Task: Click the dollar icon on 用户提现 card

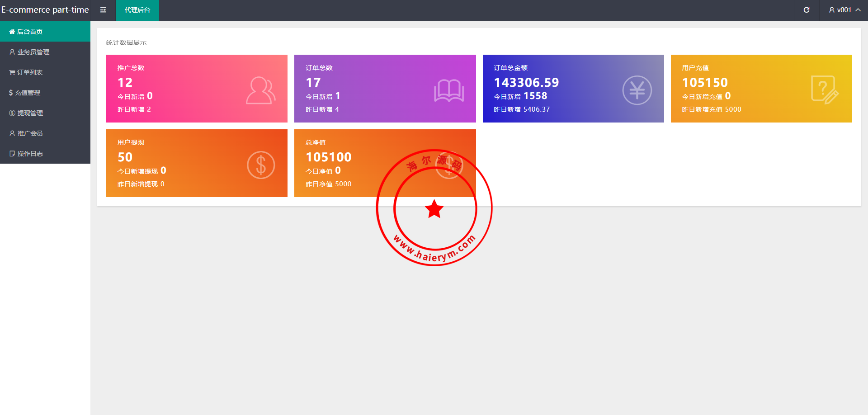Action: tap(261, 165)
